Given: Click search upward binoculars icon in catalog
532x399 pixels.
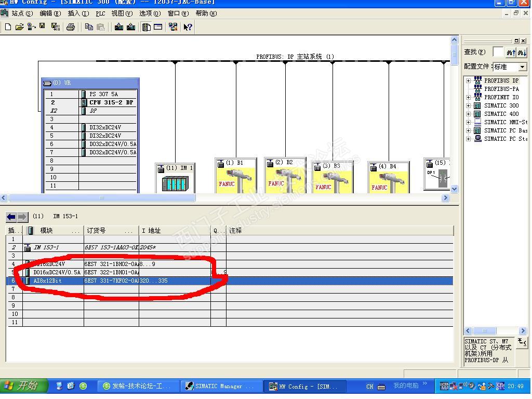Looking at the screenshot, I should (x=511, y=52).
